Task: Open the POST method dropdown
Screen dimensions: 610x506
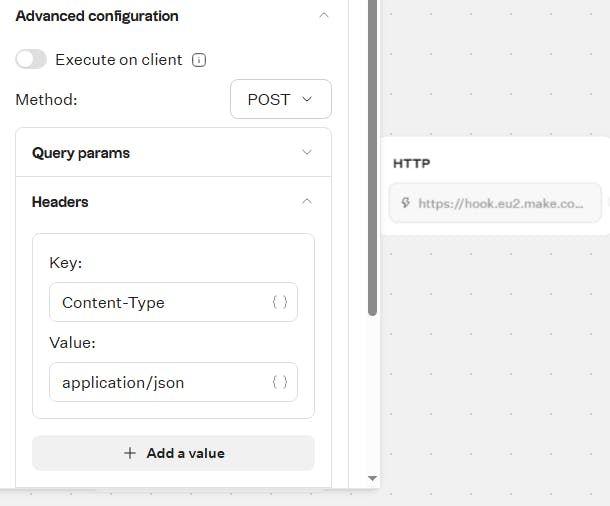Action: 280,100
